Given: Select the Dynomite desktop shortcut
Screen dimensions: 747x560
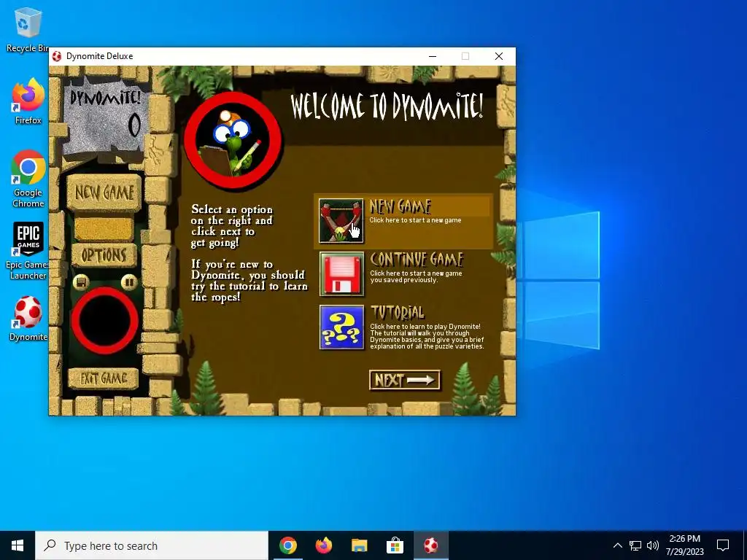Looking at the screenshot, I should (x=28, y=319).
